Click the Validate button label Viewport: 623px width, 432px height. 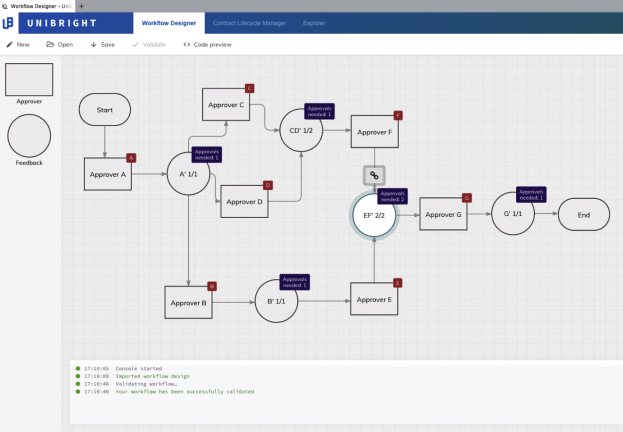pyautogui.click(x=154, y=45)
